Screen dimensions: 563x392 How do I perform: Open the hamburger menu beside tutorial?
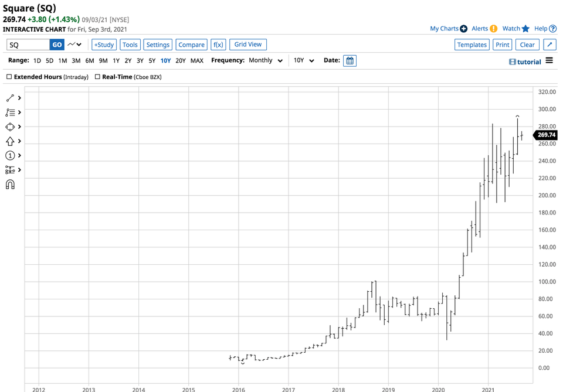tap(550, 60)
